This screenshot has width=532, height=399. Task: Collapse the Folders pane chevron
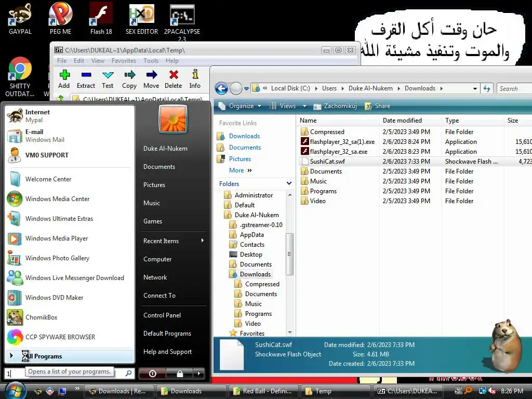pos(289,183)
